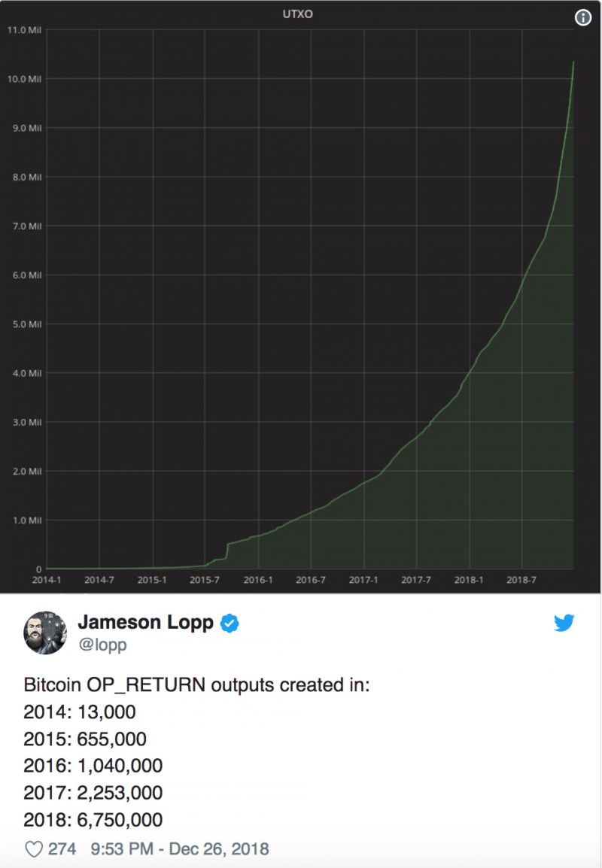
Task: Click the 1.0 Mil y-axis label
Action: tap(27, 520)
